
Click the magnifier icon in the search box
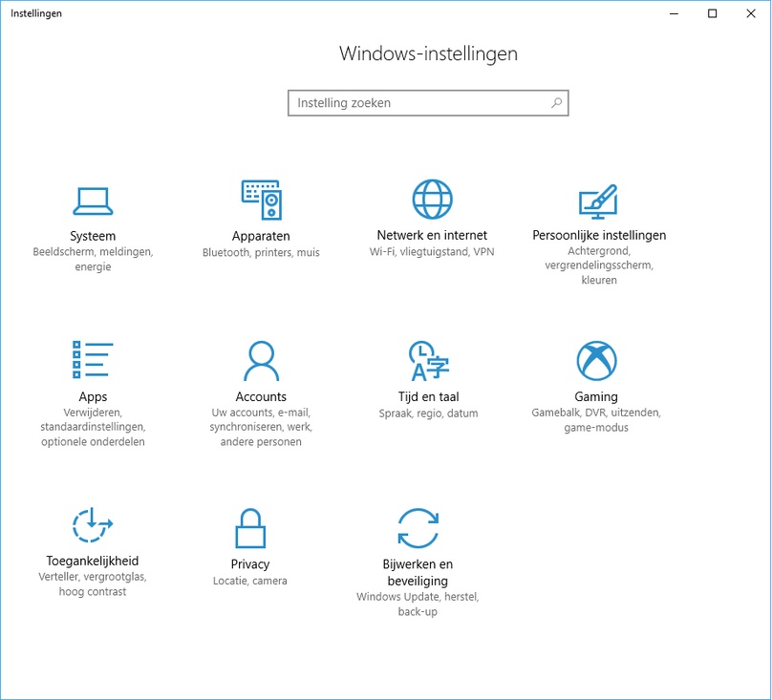(556, 103)
